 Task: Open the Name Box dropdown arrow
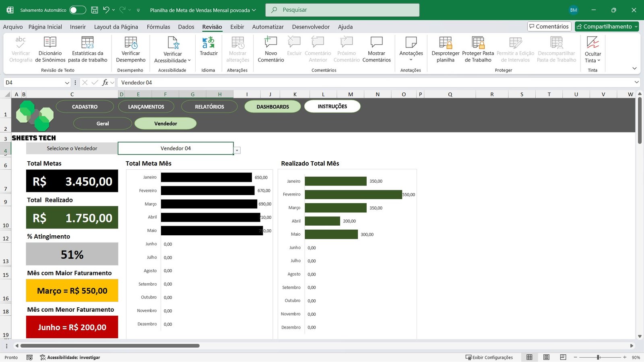pyautogui.click(x=67, y=82)
